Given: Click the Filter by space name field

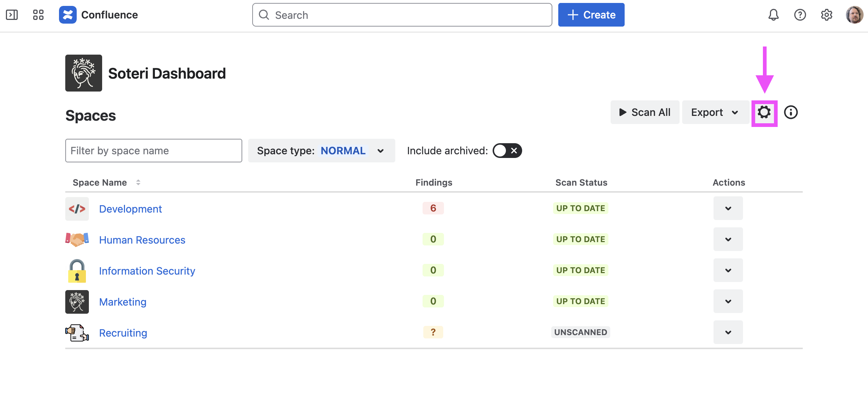Looking at the screenshot, I should click(x=153, y=151).
